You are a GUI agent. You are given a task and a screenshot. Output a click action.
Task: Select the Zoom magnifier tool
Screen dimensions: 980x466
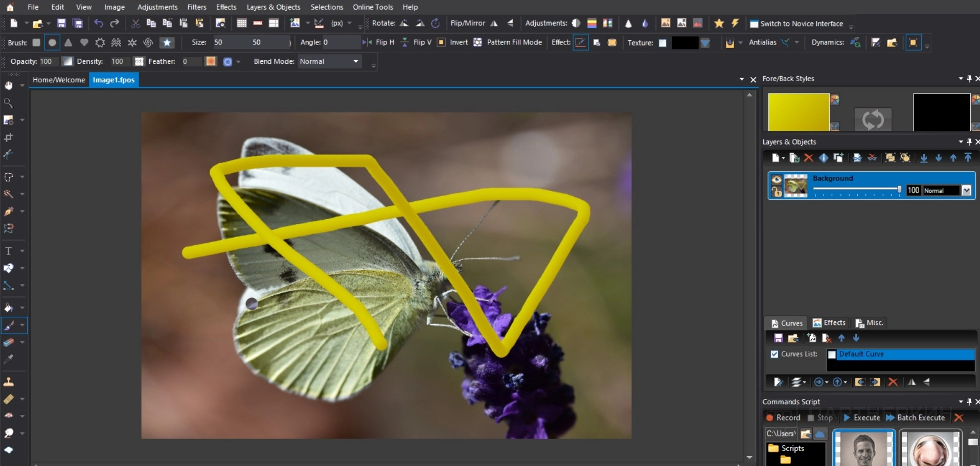tap(9, 103)
